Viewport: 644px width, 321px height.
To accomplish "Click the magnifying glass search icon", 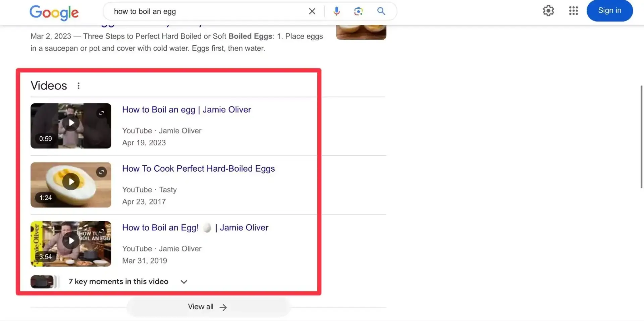I will pyautogui.click(x=381, y=11).
